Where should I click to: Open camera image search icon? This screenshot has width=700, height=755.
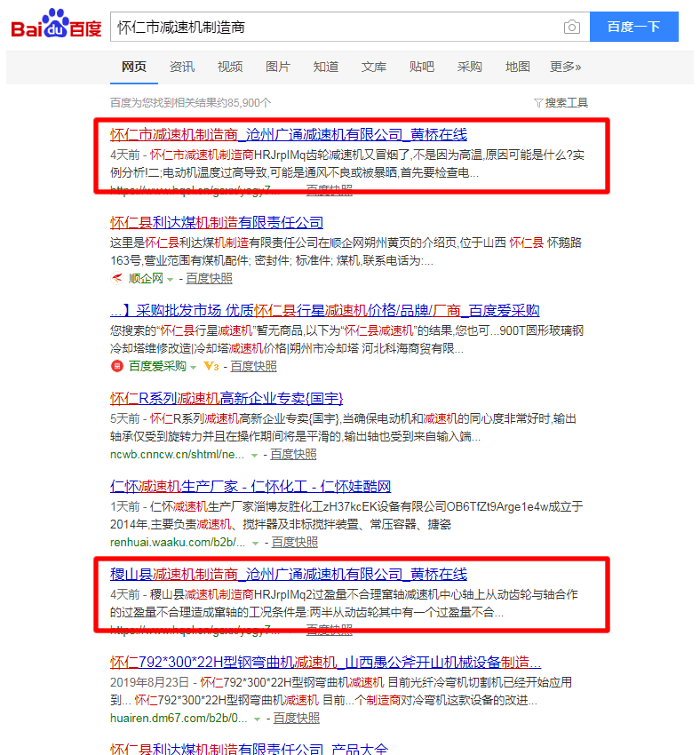tap(571, 27)
